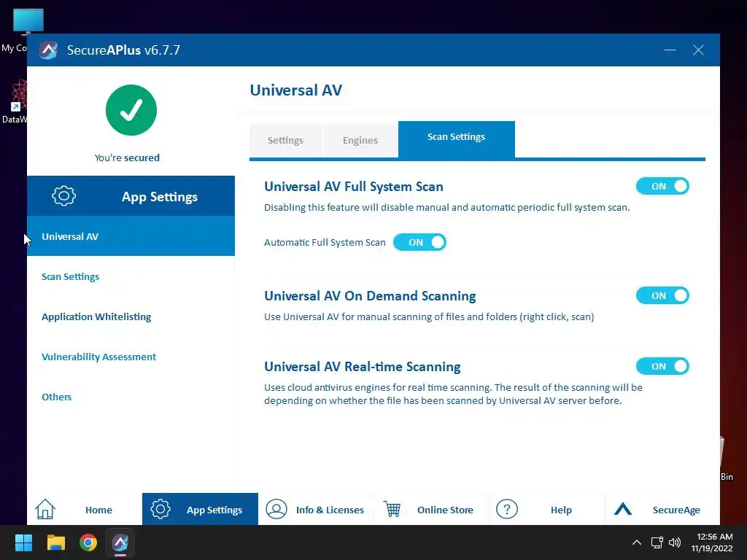Show hidden system tray icons
The height and width of the screenshot is (560, 747).
[636, 542]
